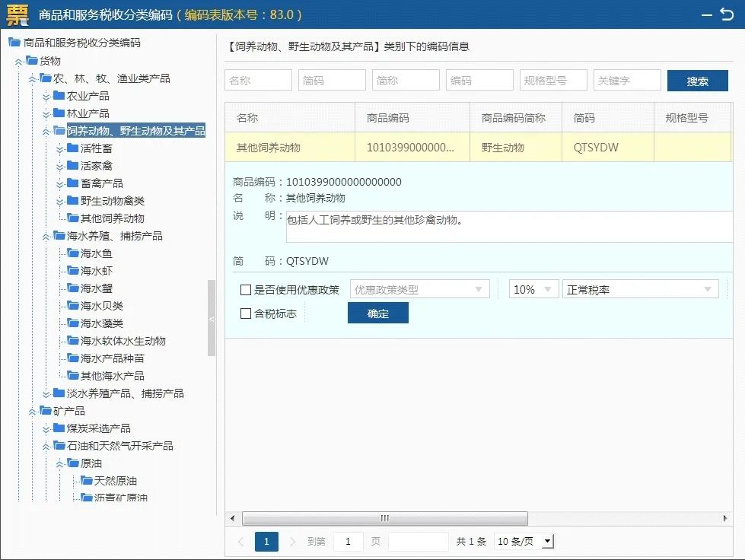Click the folder icon beside 货物
Screen dimensions: 745x560
(x=32, y=60)
